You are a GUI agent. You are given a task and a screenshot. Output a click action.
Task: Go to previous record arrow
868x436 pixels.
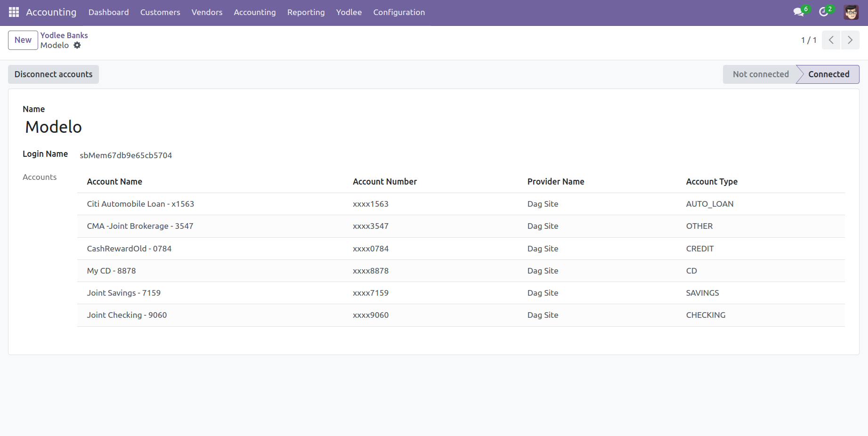(x=831, y=40)
